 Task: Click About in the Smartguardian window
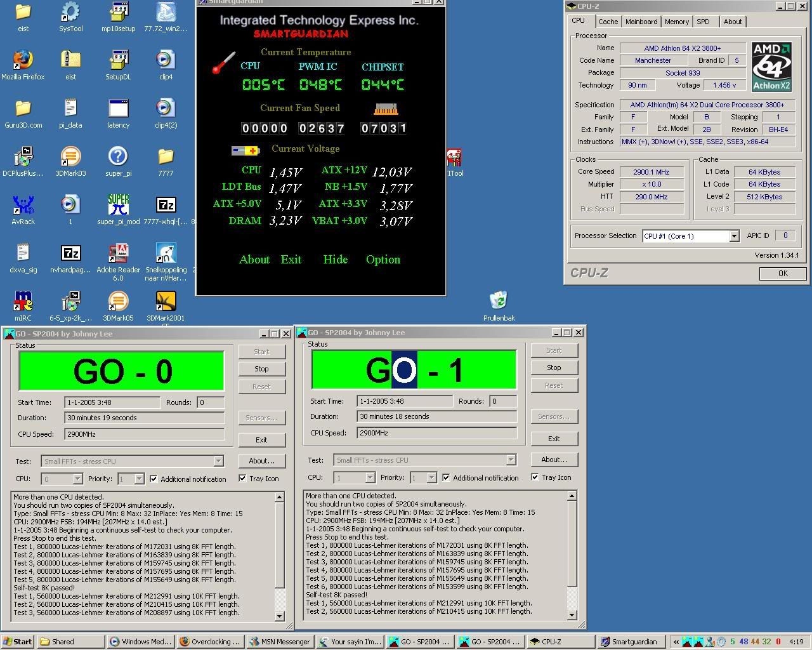(x=254, y=260)
